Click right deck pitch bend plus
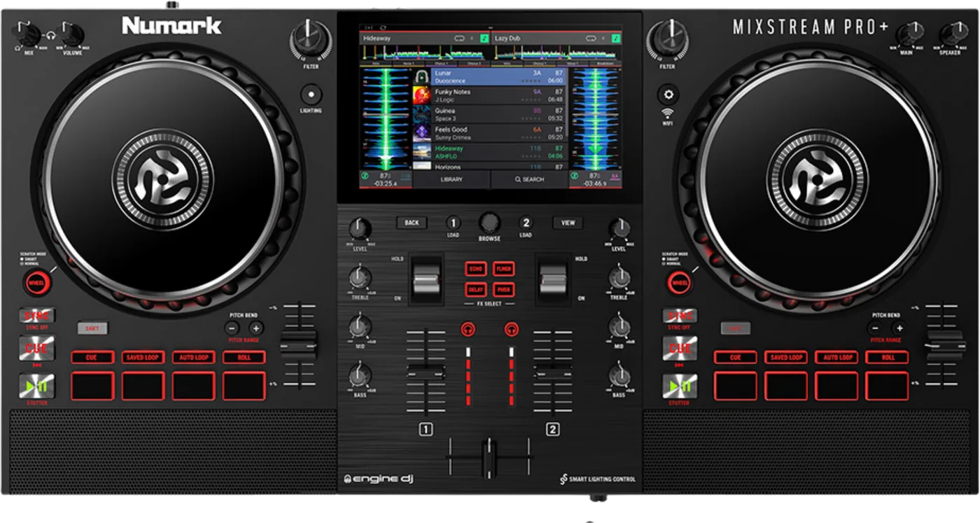 (x=899, y=328)
